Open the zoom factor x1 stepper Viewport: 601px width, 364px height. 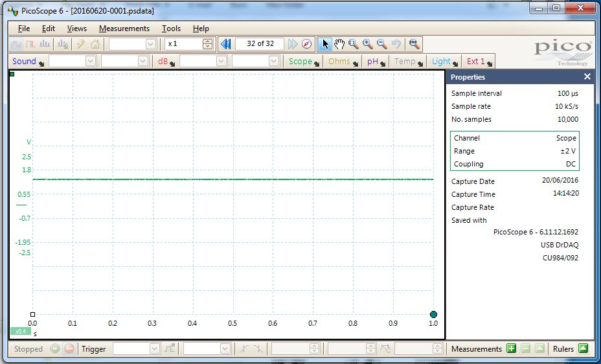pos(207,44)
